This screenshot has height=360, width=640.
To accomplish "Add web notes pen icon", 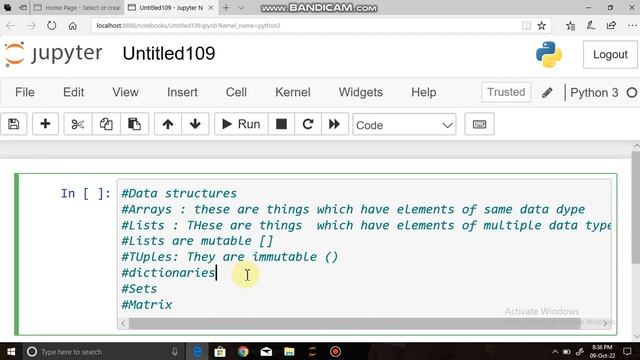I will tap(591, 26).
